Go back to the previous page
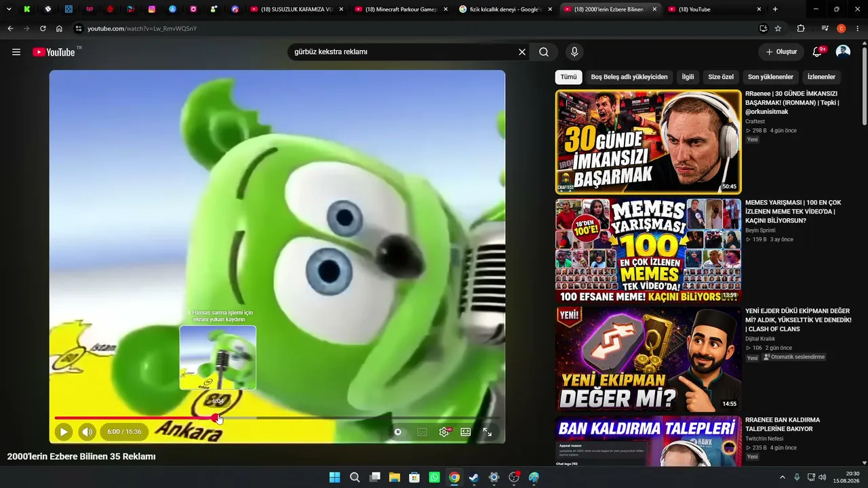This screenshot has width=868, height=488. pos(10,28)
